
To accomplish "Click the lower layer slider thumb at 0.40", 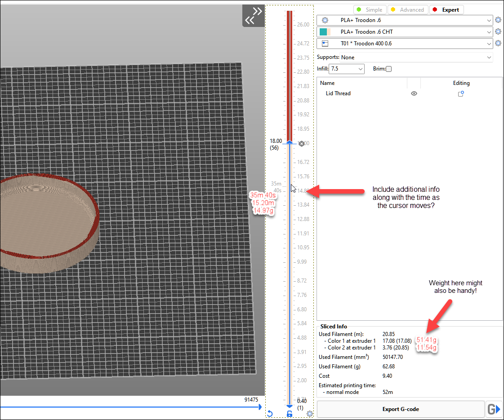I will [289, 406].
